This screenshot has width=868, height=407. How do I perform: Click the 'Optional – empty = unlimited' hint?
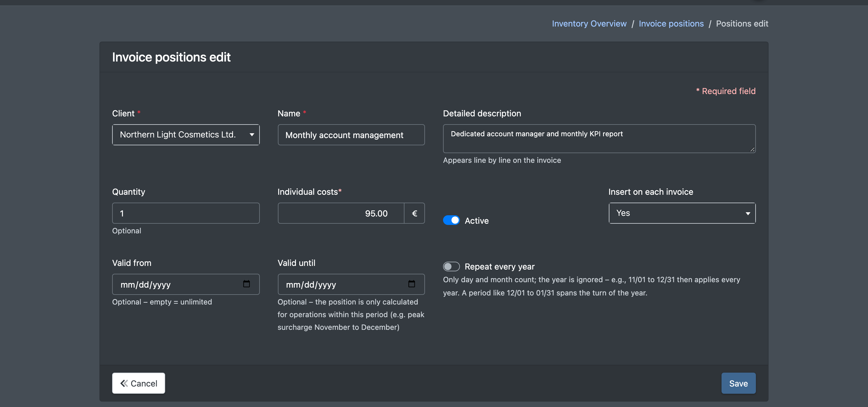pyautogui.click(x=162, y=302)
